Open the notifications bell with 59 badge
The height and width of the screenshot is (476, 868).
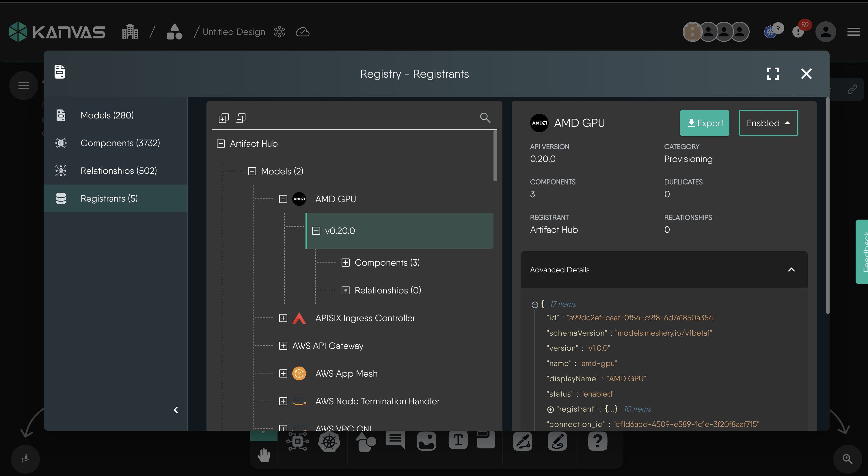click(798, 32)
